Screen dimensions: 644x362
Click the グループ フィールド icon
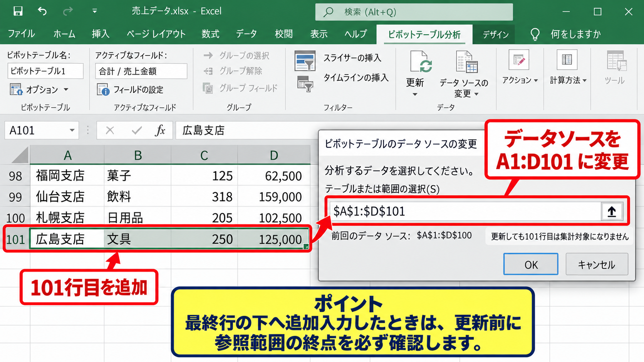[208, 88]
